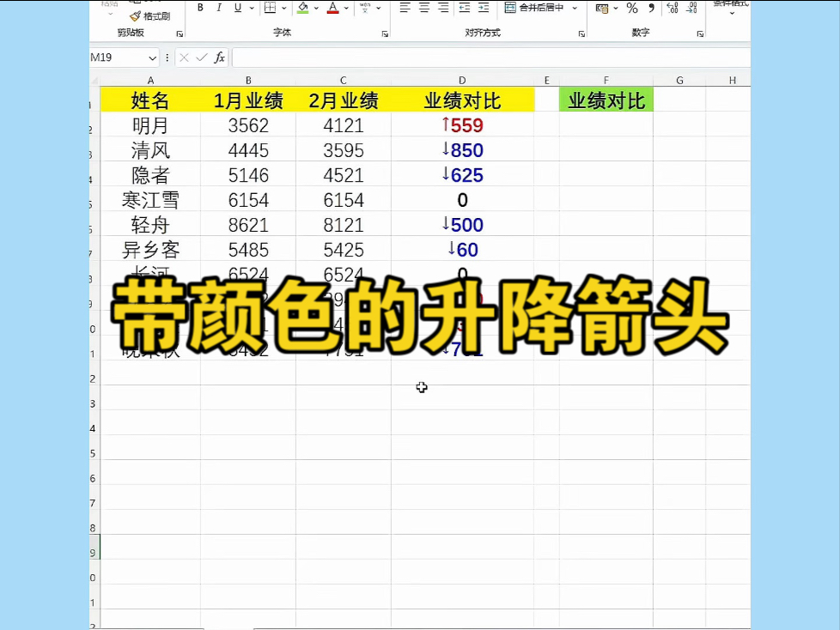Toggle italic formatting

coord(219,7)
